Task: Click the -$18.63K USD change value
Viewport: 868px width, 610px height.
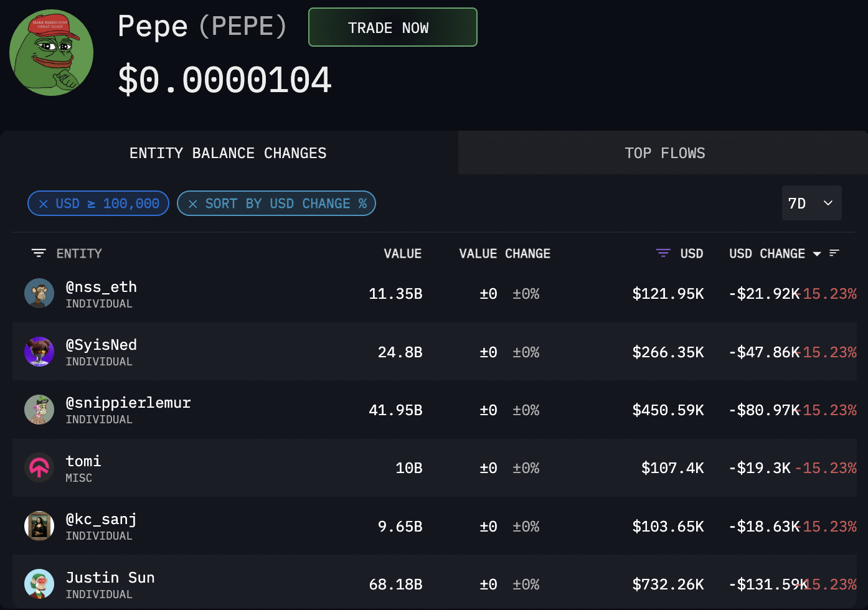Action: pyautogui.click(x=764, y=527)
